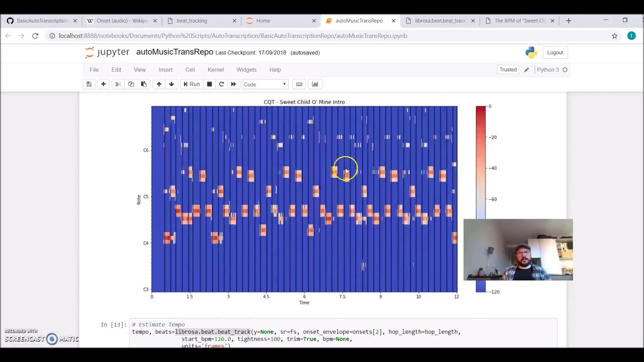
Task: Open the browser profile avatar
Action: (631, 36)
